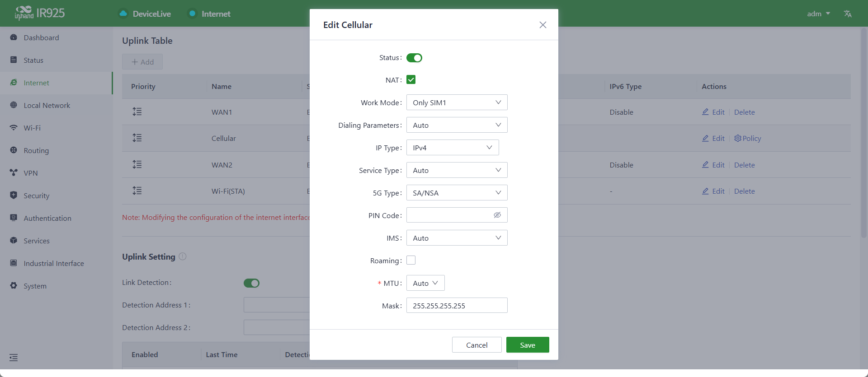Open Policy for the Cellular row

pos(748,138)
